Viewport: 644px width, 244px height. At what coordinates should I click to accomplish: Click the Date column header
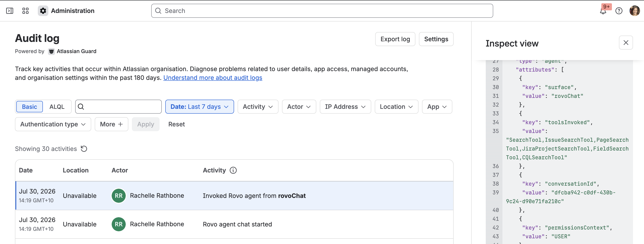26,170
